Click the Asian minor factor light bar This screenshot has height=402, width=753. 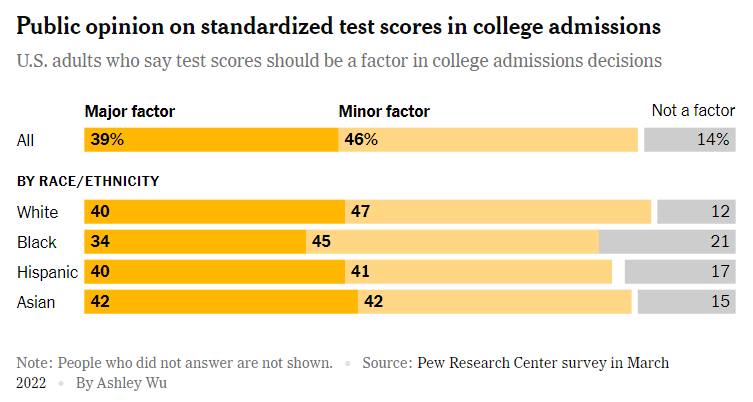[x=494, y=302]
